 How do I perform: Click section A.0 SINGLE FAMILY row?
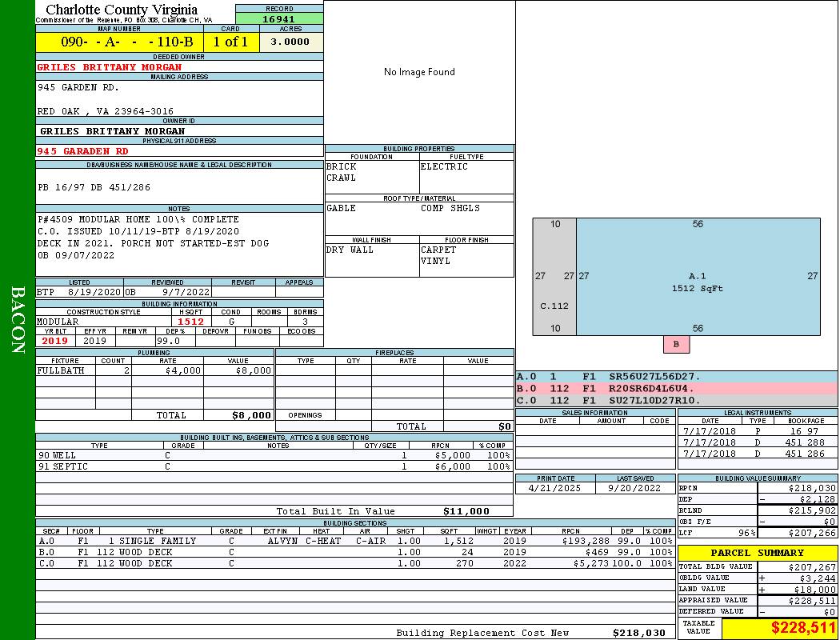coord(355,541)
